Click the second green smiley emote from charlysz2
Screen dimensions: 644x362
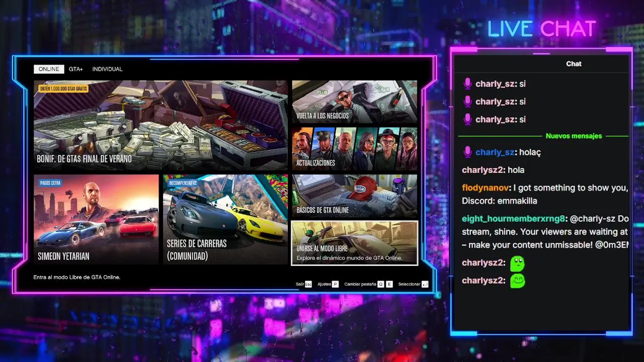[517, 281]
